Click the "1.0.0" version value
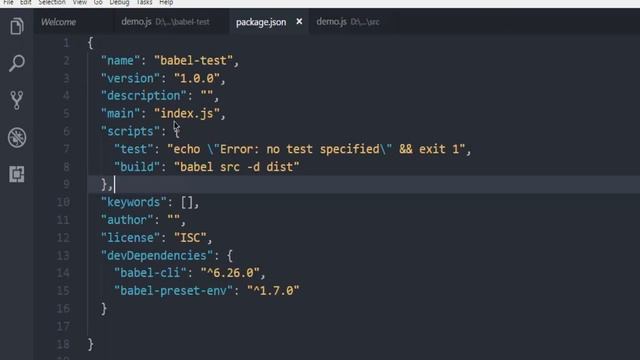 tap(197, 78)
